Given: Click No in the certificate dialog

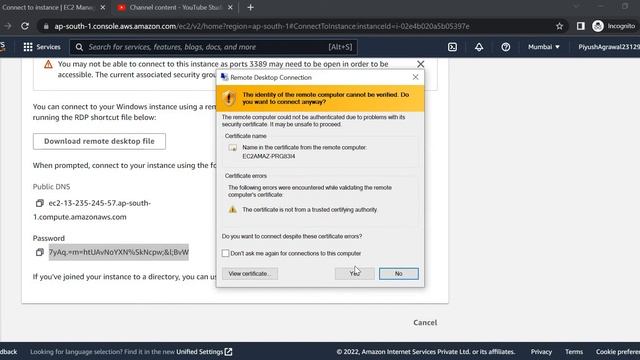Looking at the screenshot, I should 398,273.
